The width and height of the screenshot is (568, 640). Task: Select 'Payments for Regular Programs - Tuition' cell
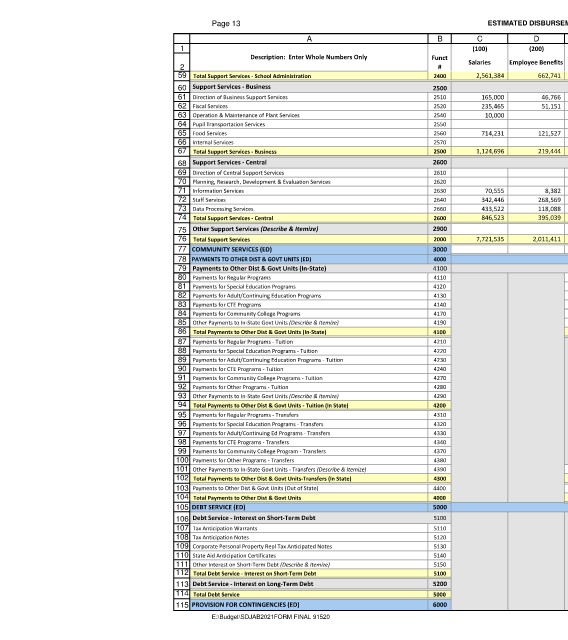coord(309,342)
